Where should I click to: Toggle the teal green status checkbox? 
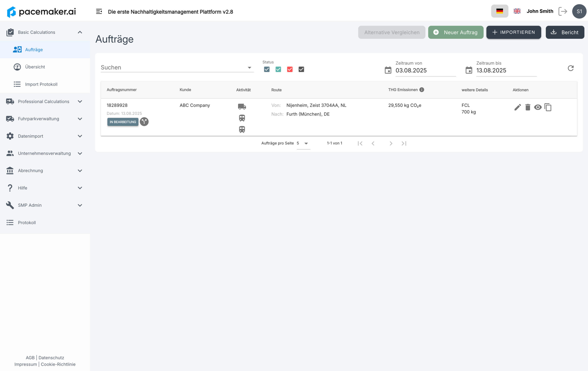(278, 69)
